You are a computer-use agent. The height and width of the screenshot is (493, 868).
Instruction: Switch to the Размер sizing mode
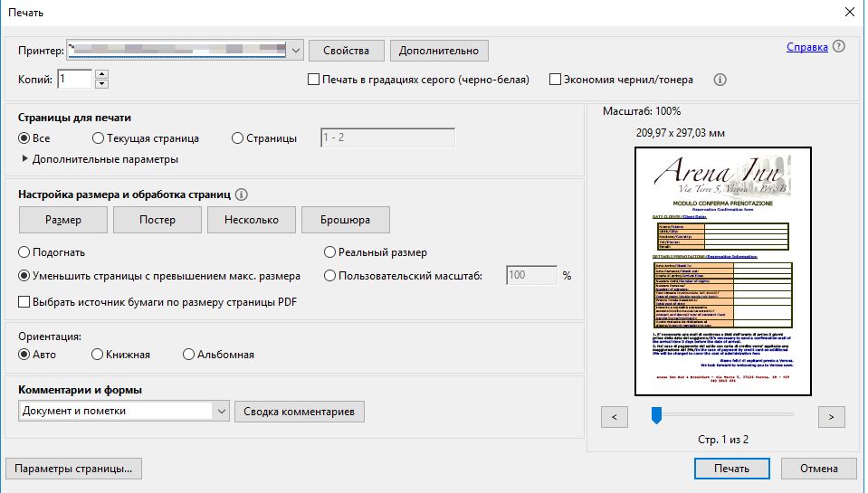(x=63, y=220)
